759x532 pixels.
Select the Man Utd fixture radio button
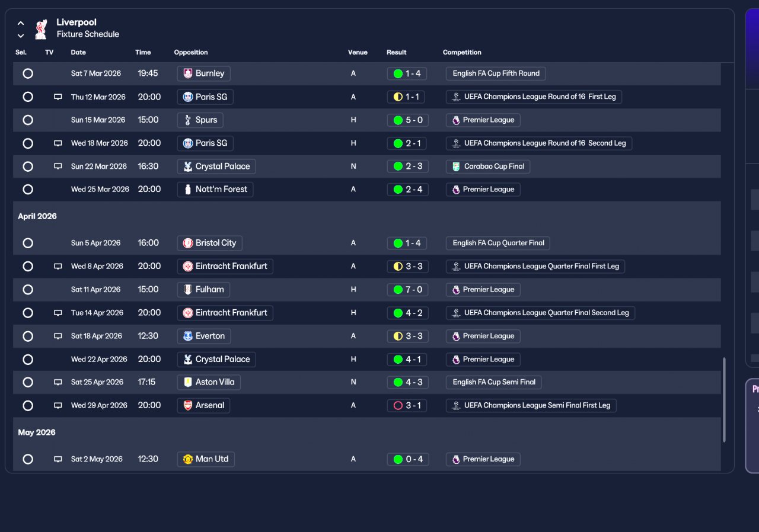28,459
